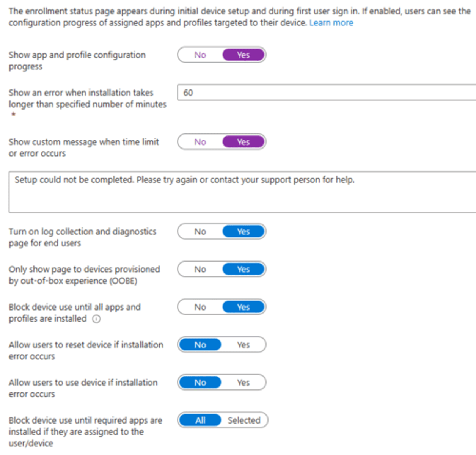Select No for Allow users to reset device

coord(200,345)
